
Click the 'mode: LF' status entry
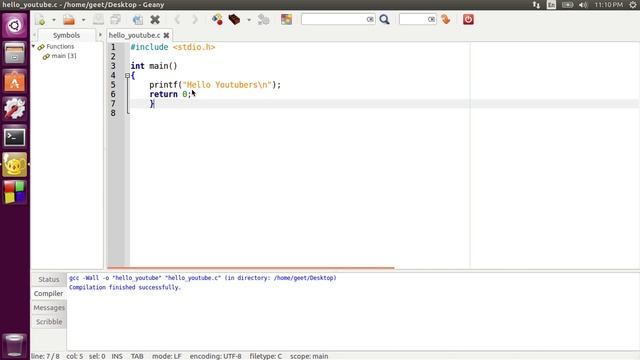[x=167, y=356]
